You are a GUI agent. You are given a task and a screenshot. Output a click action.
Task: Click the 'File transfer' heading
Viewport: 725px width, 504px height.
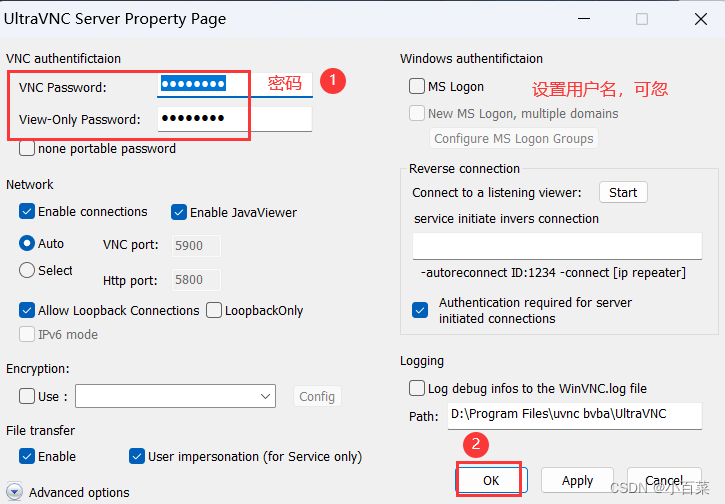pos(40,430)
